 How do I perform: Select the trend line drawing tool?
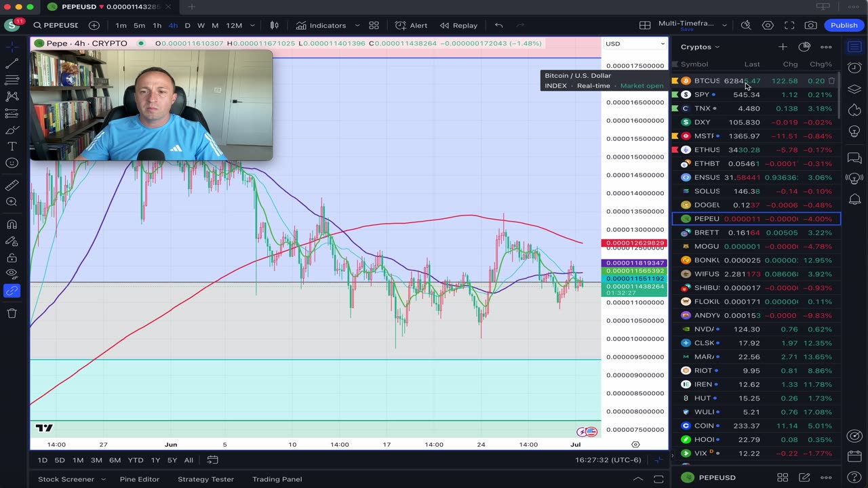(x=12, y=63)
